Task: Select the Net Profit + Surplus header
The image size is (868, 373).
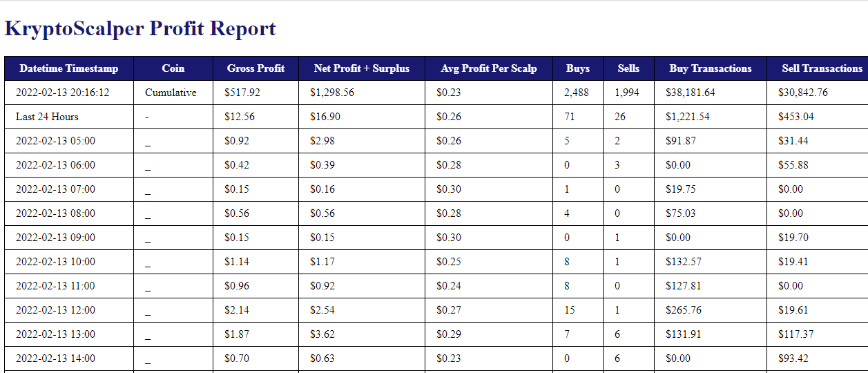Action: tap(362, 68)
